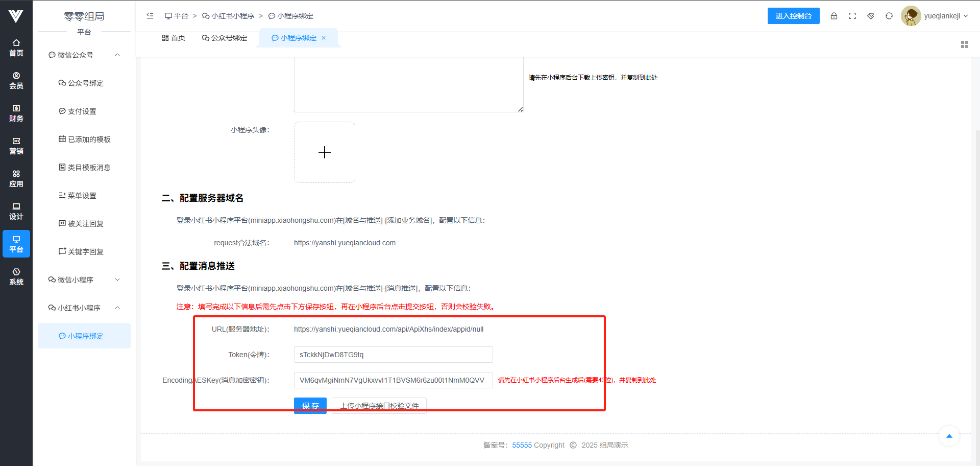The image size is (980, 466).
Task: Click the tab grid icon at right
Action: click(964, 44)
